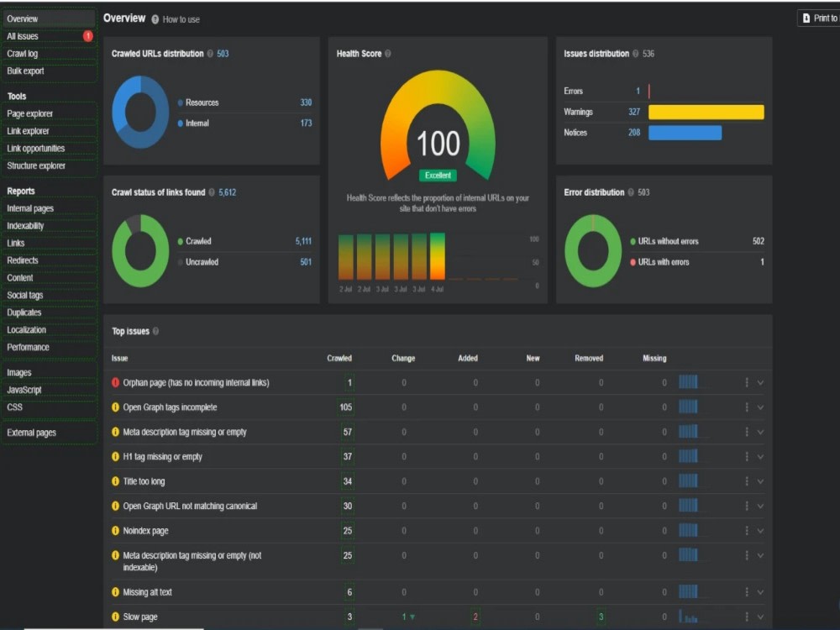Click the info icon beside Issues distribution
Screen dimensions: 840x630
(635, 54)
